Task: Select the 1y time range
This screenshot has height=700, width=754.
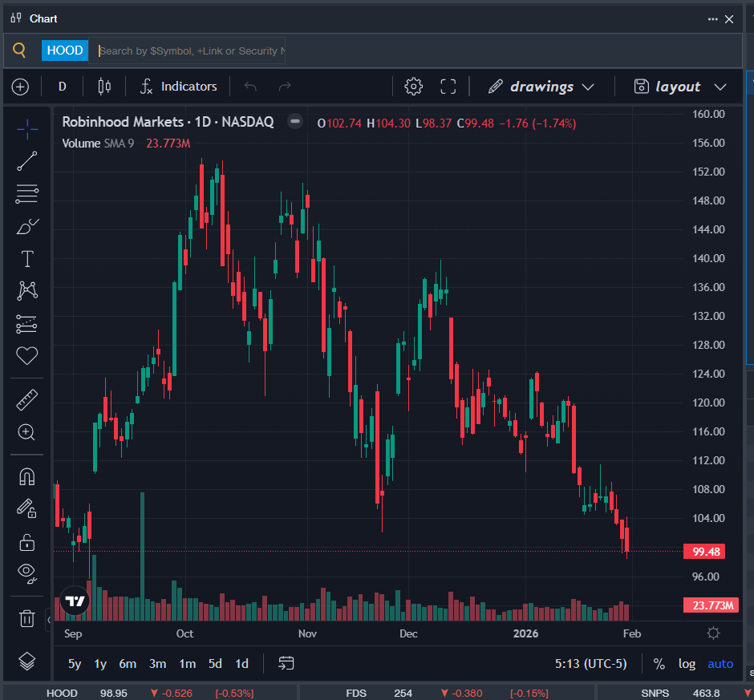Action: pyautogui.click(x=100, y=664)
